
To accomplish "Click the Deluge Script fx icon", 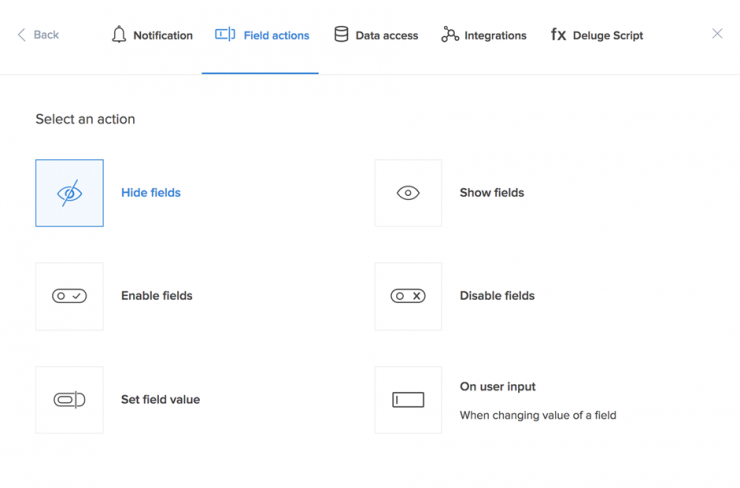I will coord(558,34).
